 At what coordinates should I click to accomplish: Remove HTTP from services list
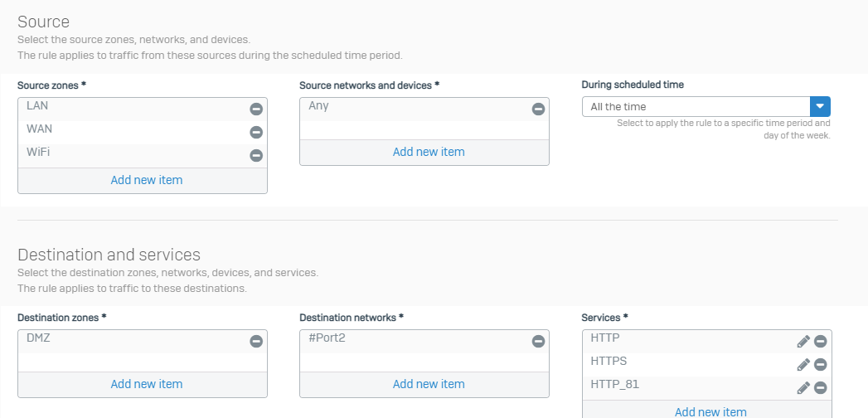pos(821,342)
